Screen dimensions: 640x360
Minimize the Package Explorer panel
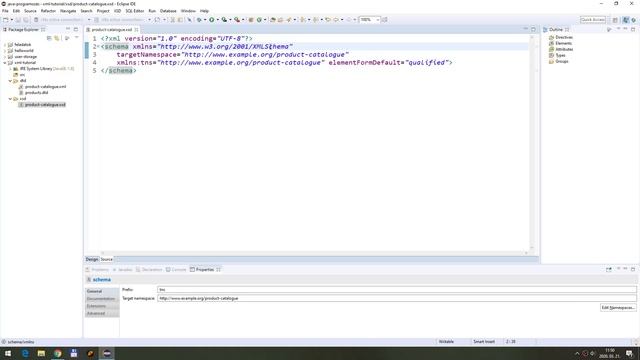pyautogui.click(x=68, y=29)
